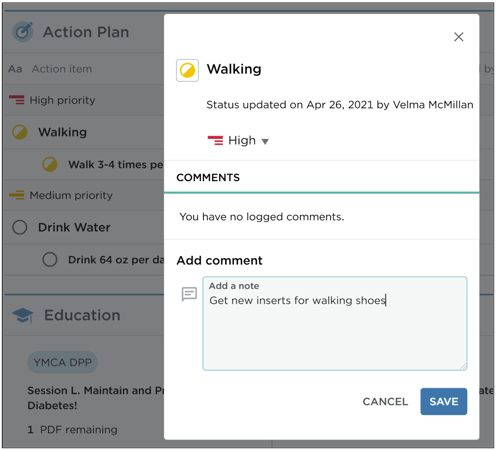This screenshot has height=451, width=496.
Task: Click the Medium priority group icon in list
Action: point(17,195)
